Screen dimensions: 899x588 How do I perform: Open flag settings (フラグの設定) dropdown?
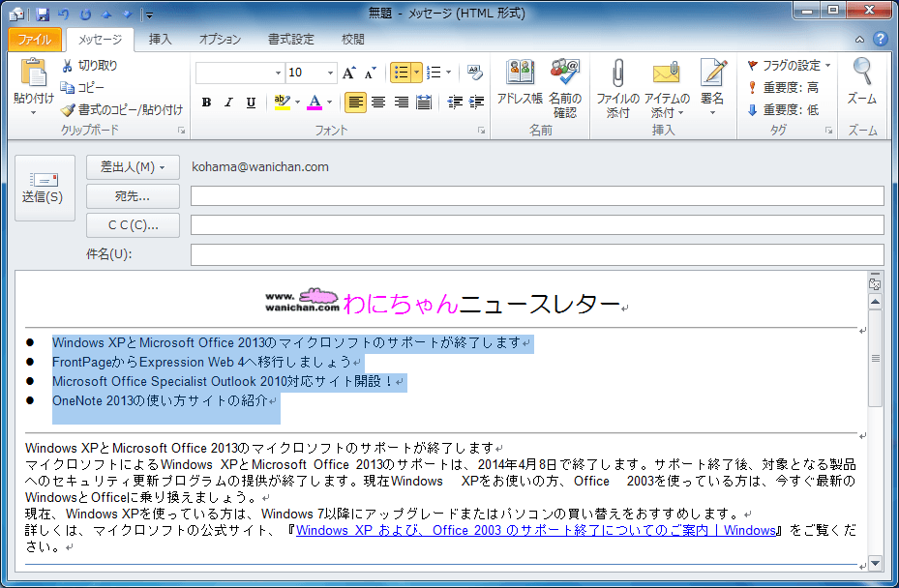[x=789, y=66]
